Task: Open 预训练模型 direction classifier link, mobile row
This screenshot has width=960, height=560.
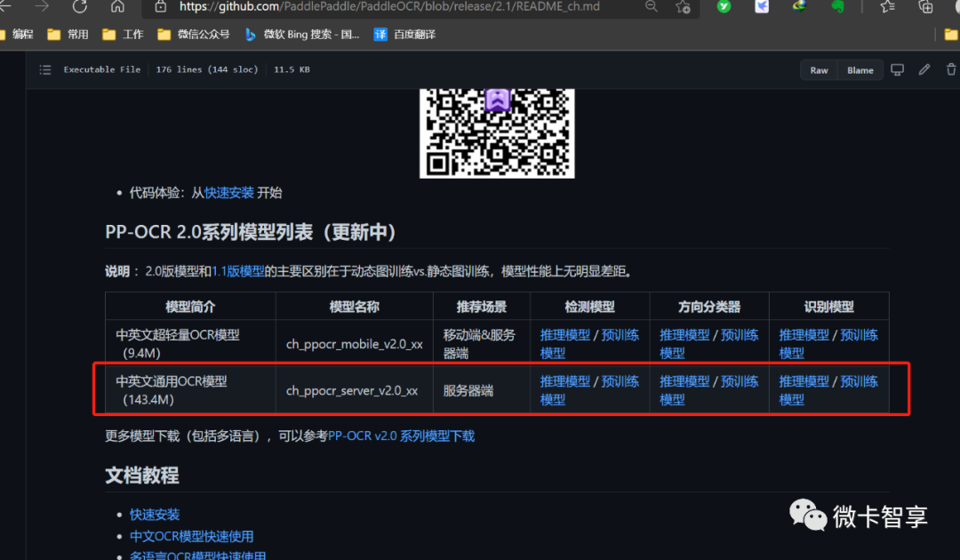Action: (x=739, y=335)
